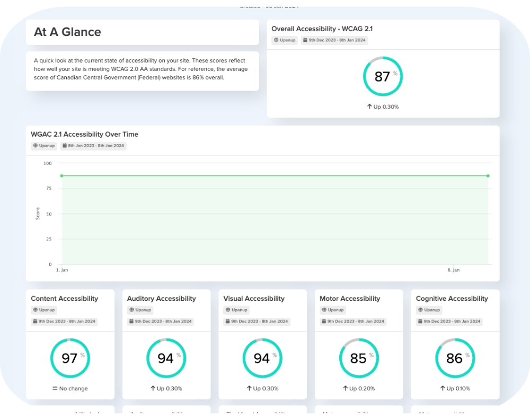Click the Cognitive Accessibility card title
This screenshot has height=420, width=530.
pyautogui.click(x=452, y=298)
